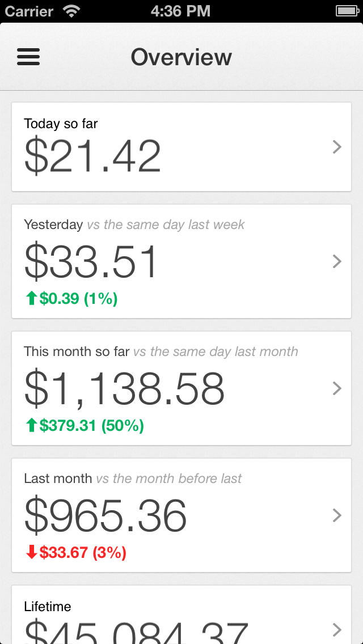Tap the $379.31 (50%) change text
This screenshot has width=363, height=644.
91,425
